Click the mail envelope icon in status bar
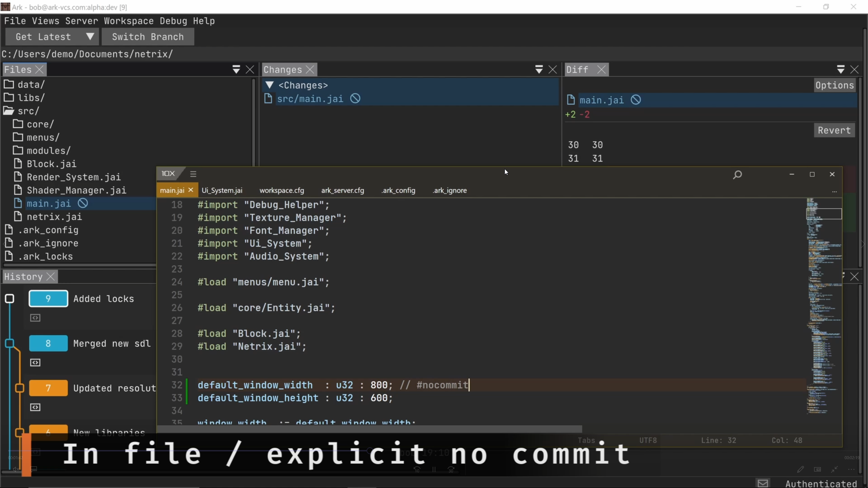868x488 pixels. [763, 483]
